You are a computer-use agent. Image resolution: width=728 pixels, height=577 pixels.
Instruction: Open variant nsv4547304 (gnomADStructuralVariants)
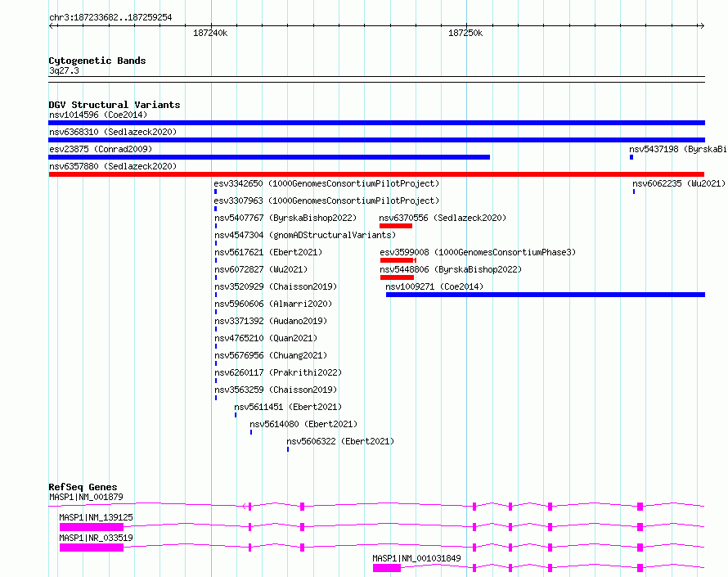click(305, 235)
